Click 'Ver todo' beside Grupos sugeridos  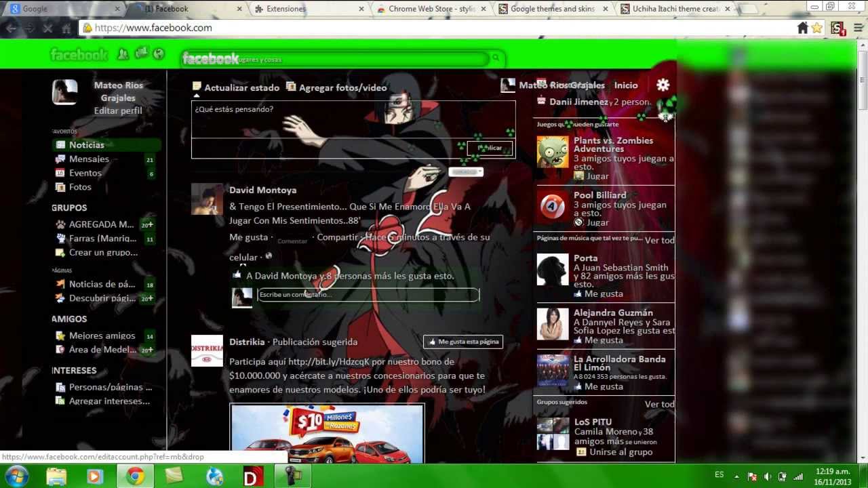659,405
